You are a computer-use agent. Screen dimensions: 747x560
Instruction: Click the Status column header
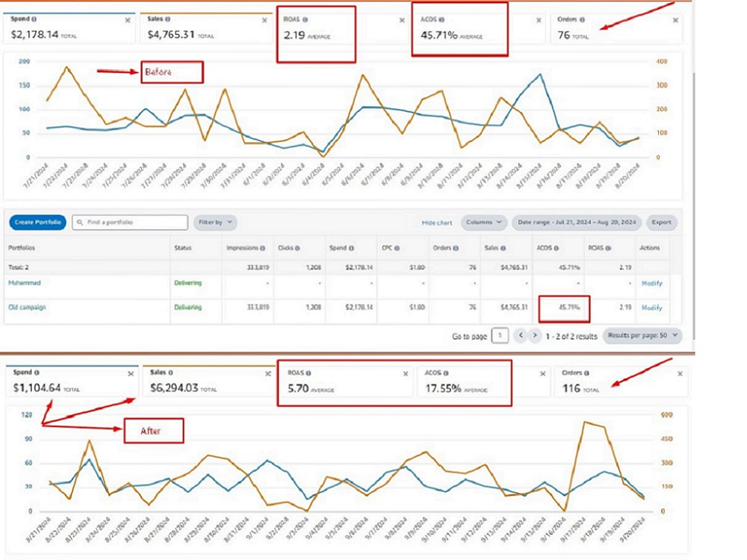(x=183, y=248)
